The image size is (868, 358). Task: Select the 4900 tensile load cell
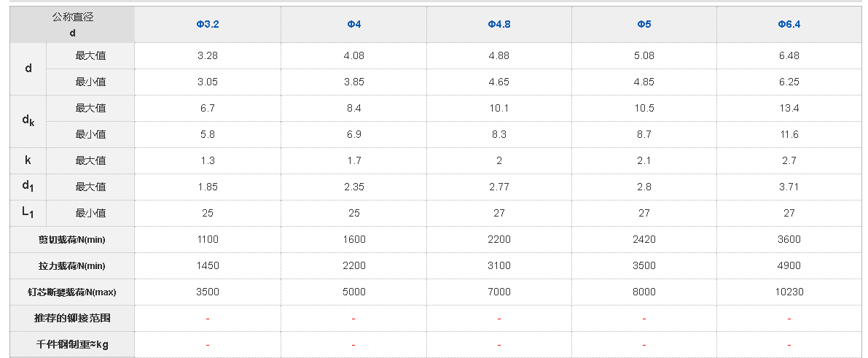[789, 265]
